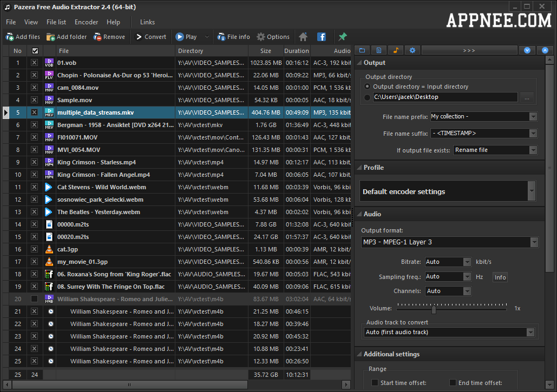557x392 pixels.
Task: Click the MP4 icon of King Crimson - Starless
Action: click(x=49, y=162)
